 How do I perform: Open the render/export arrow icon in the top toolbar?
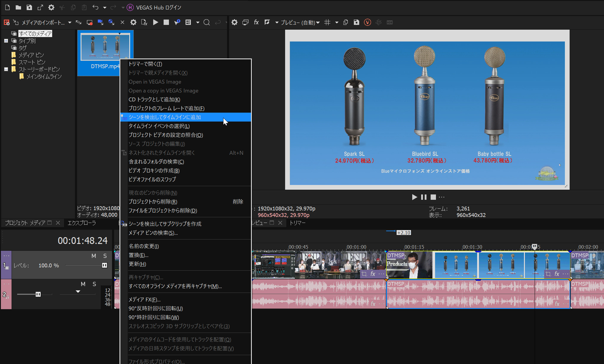40,7
